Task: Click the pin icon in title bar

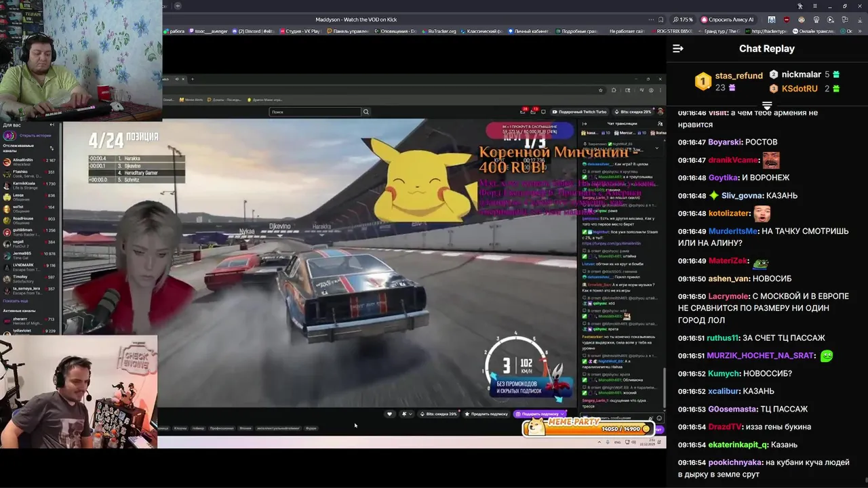Action: coord(800,6)
